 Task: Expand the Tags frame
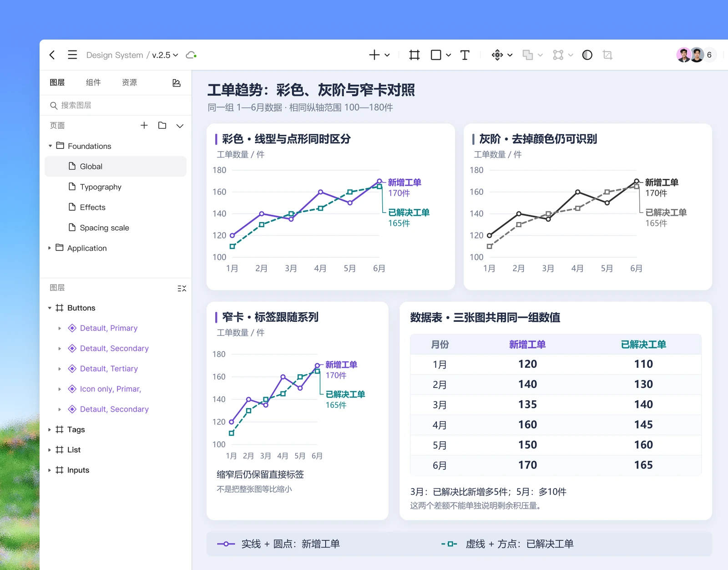tap(50, 430)
